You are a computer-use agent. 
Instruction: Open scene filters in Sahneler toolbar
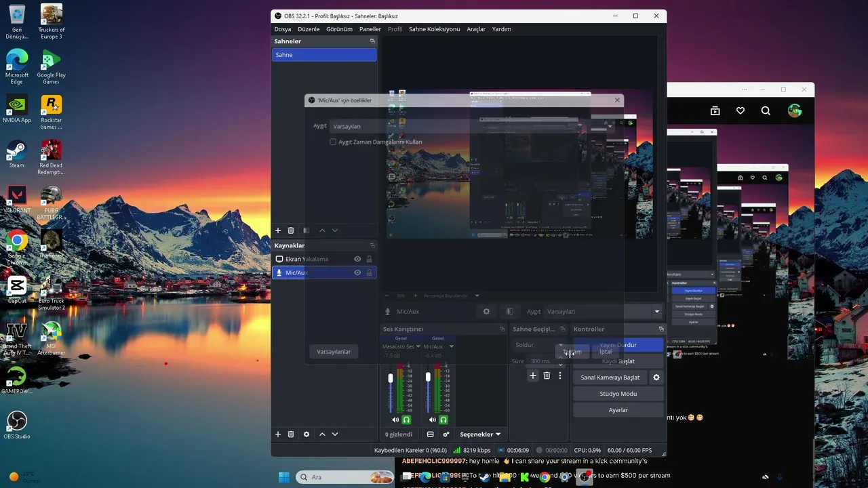306,231
